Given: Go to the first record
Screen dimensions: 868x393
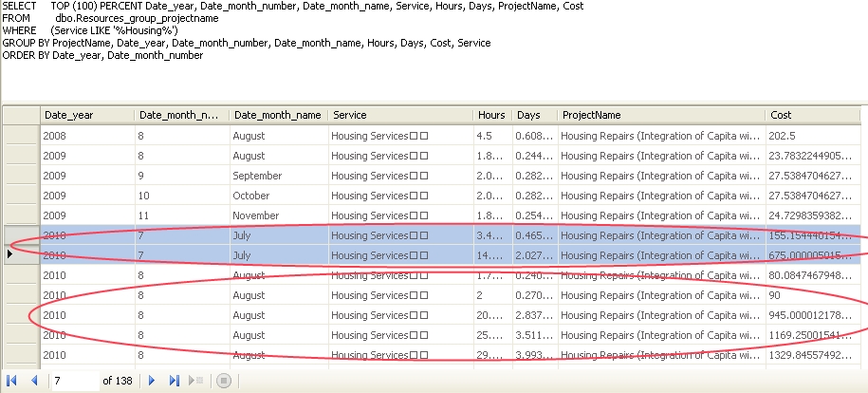Looking at the screenshot, I should [x=12, y=381].
